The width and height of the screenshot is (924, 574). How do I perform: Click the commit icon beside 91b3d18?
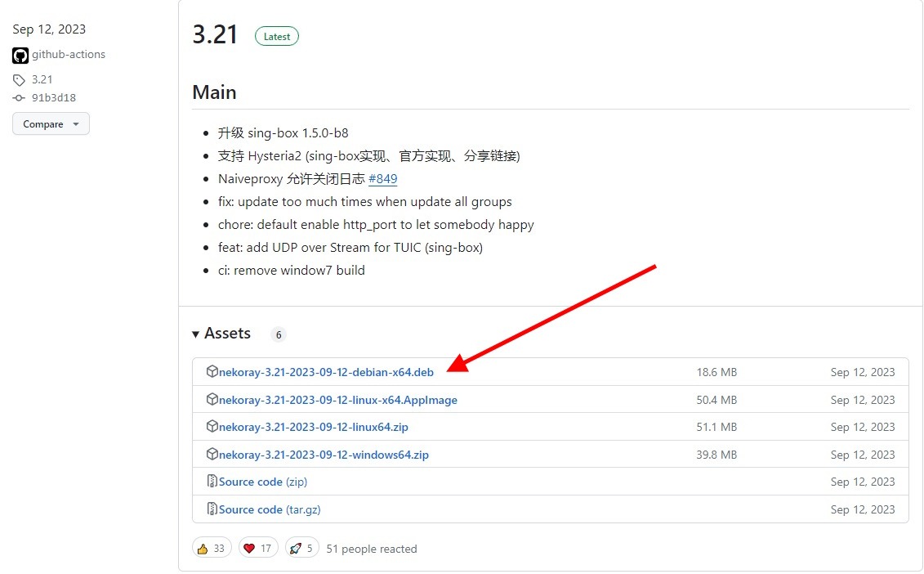(19, 98)
